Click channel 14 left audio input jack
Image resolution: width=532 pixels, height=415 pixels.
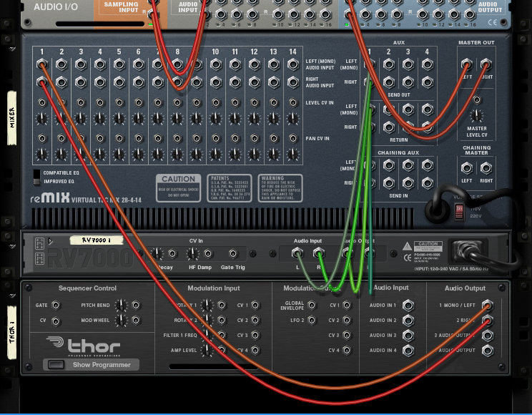coord(292,64)
